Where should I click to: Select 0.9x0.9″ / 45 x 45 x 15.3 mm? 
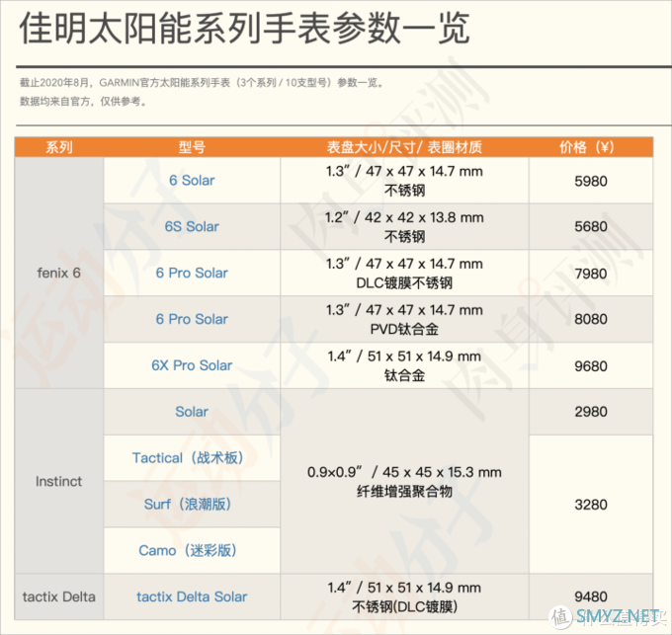(404, 472)
